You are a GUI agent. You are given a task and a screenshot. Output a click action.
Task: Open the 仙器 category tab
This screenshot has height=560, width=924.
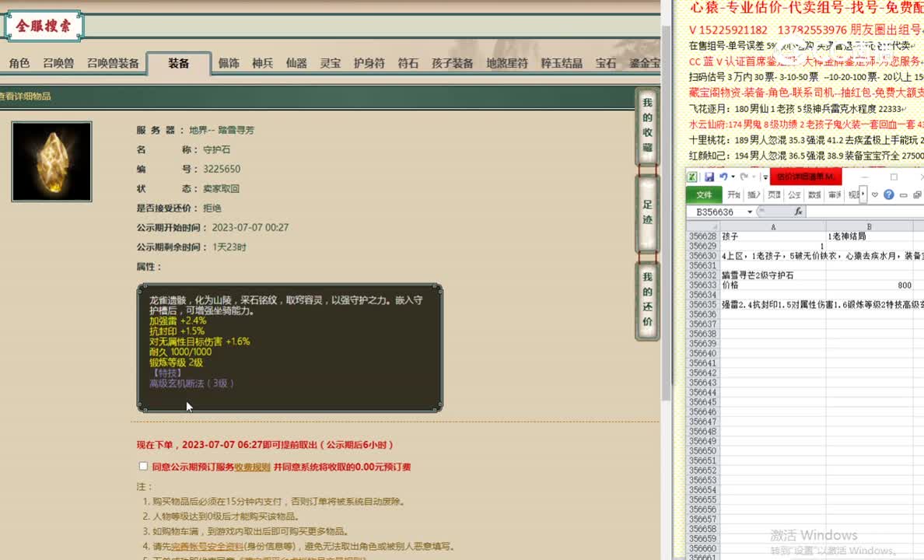(296, 63)
